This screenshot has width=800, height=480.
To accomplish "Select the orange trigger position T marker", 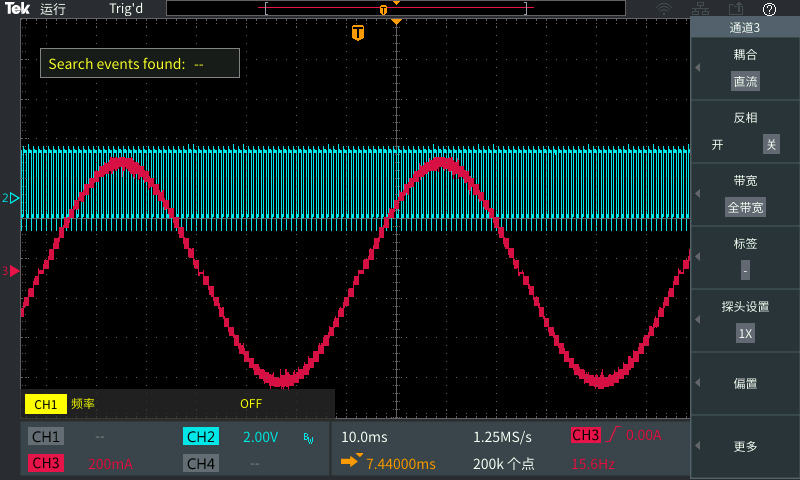I will click(x=358, y=33).
